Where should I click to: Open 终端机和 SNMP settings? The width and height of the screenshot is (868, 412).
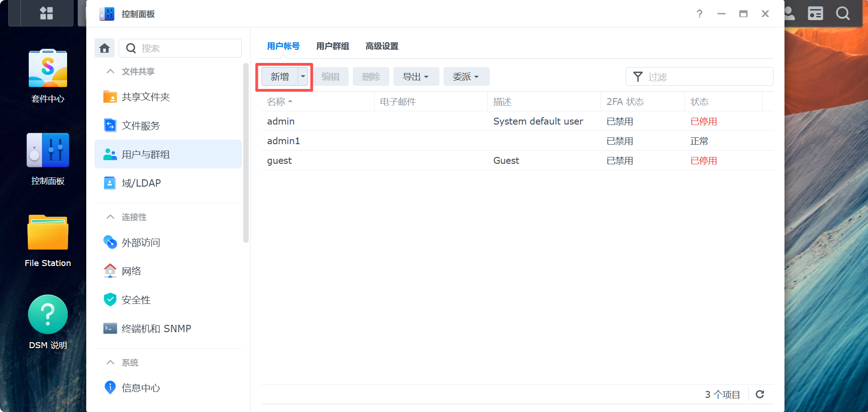(x=156, y=328)
